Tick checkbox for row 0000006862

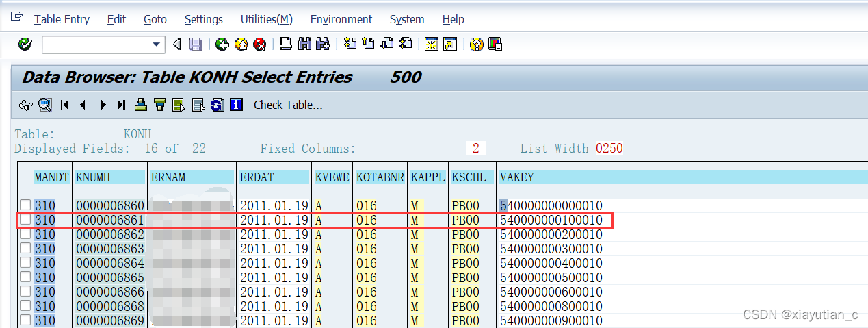point(25,234)
